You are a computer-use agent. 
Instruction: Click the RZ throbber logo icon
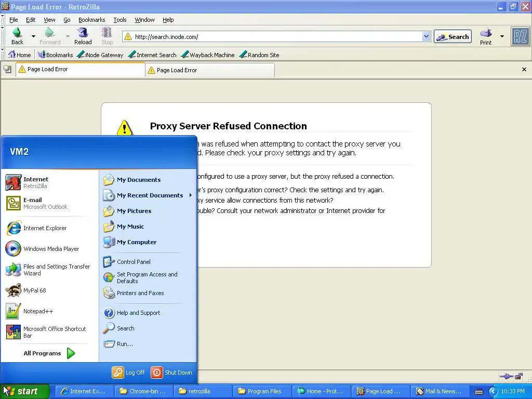(520, 36)
